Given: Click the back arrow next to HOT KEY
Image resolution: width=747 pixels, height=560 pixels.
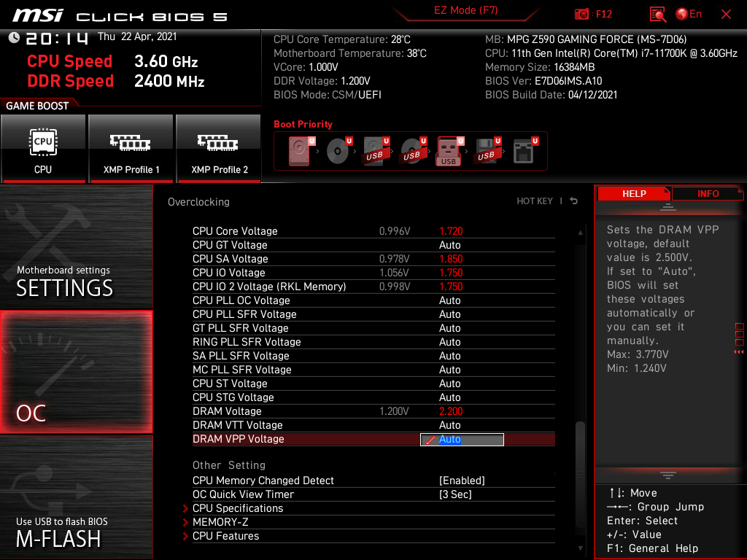Looking at the screenshot, I should (x=574, y=201).
